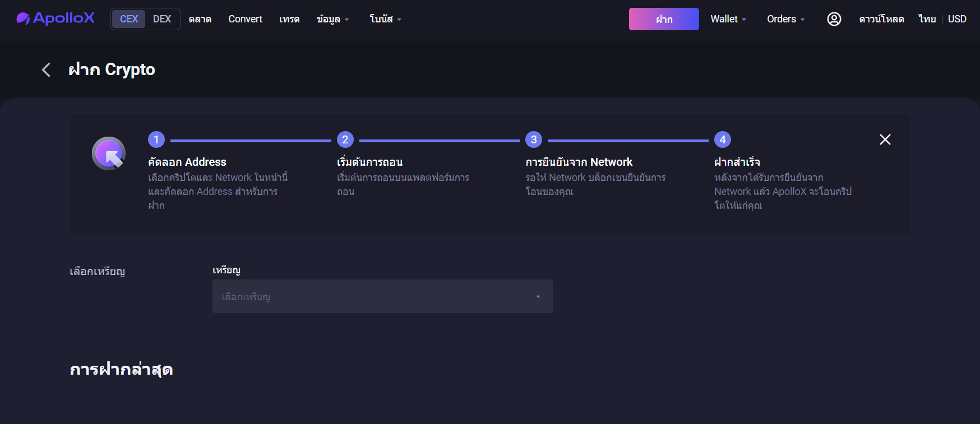Viewport: 980px width, 424px height.
Task: Click step 4 circle ฝากสำเร็จ
Action: point(723,139)
